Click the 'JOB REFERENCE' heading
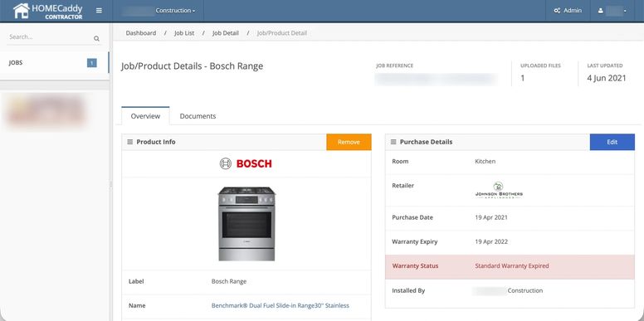The height and width of the screenshot is (321, 644). [395, 66]
